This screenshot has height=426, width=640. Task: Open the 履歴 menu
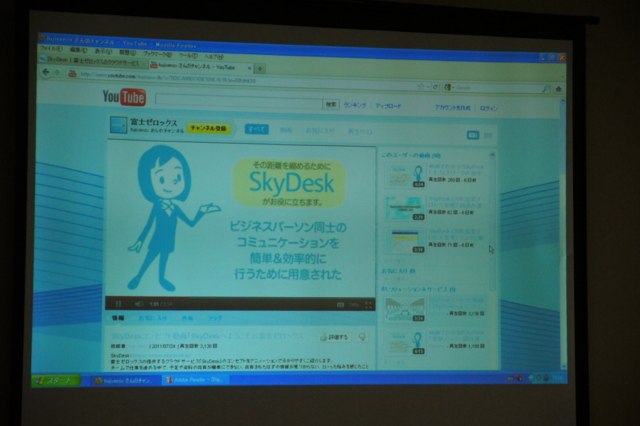(127, 53)
